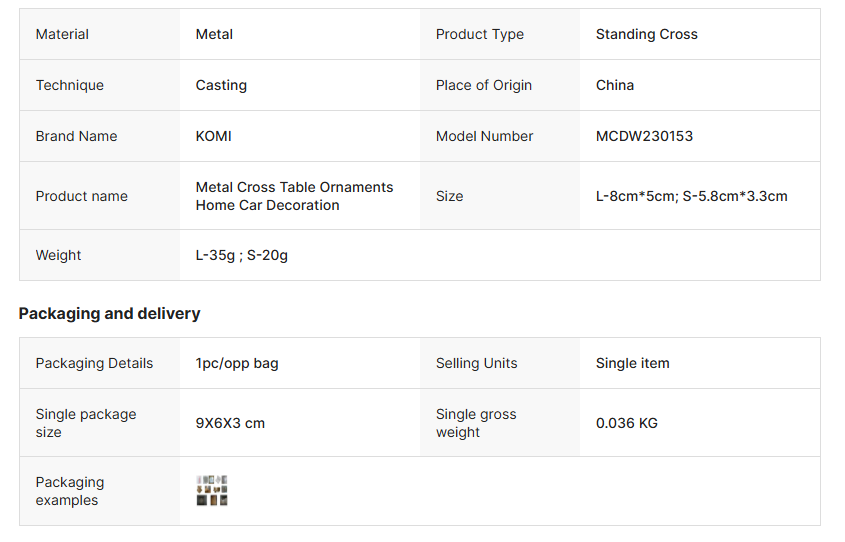Select the "KOMI" brand name value
The width and height of the screenshot is (845, 542).
[213, 136]
